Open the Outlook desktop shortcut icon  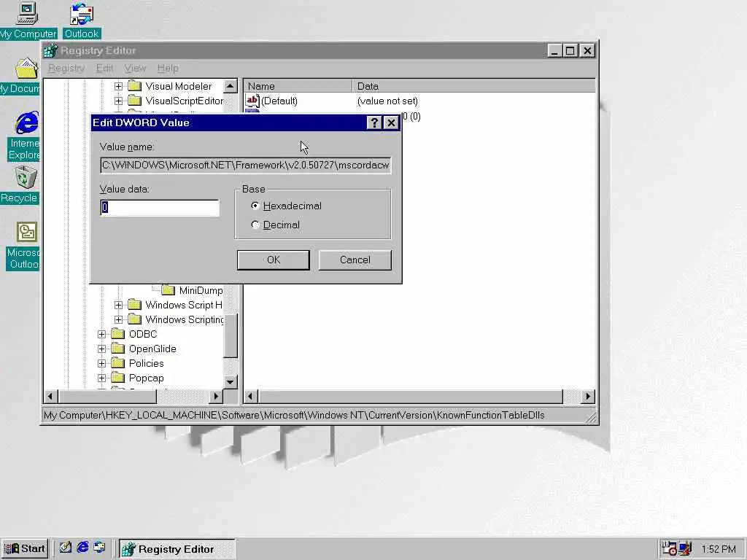(82, 13)
